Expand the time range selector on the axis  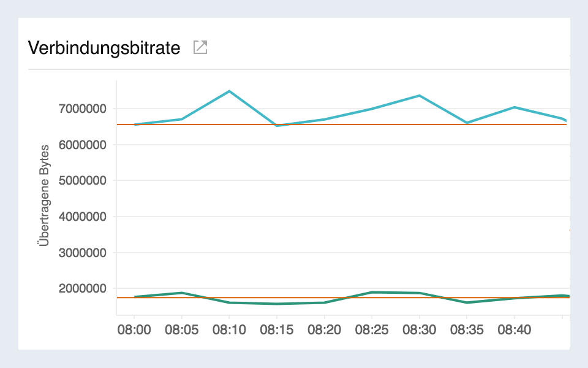[x=323, y=329]
